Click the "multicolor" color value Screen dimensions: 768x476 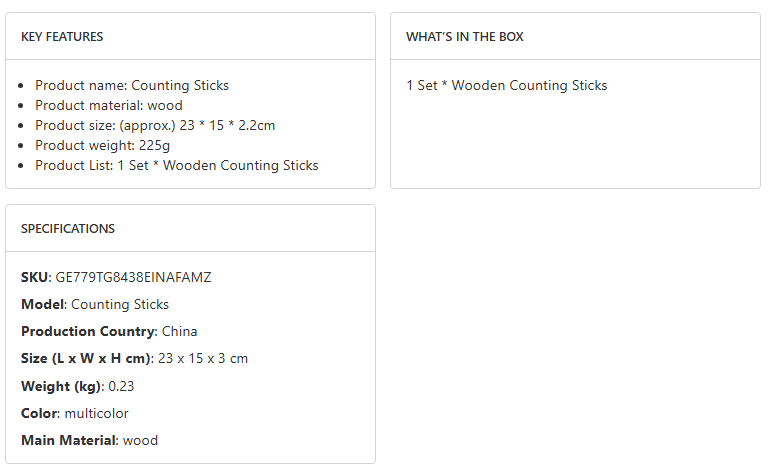95,413
